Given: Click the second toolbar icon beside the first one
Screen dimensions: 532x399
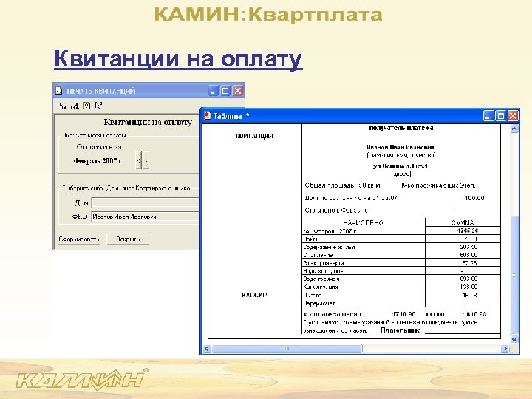Looking at the screenshot, I should tap(75, 106).
